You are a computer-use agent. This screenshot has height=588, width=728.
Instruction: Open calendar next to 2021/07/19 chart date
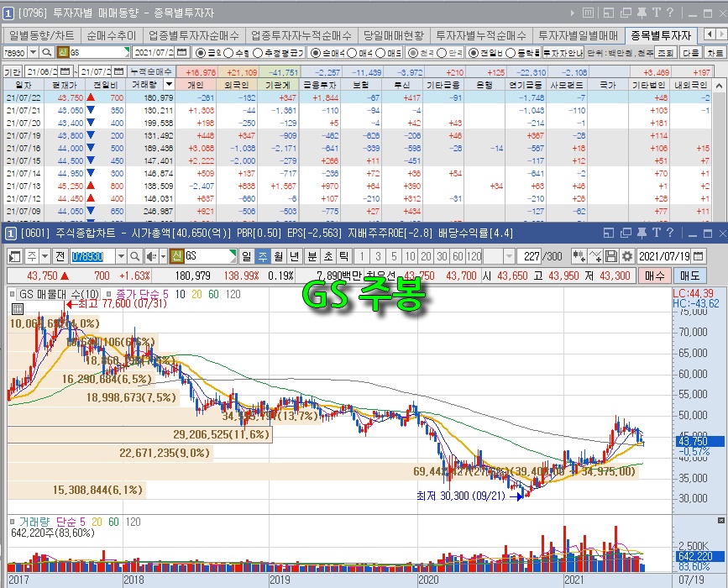pos(698,256)
